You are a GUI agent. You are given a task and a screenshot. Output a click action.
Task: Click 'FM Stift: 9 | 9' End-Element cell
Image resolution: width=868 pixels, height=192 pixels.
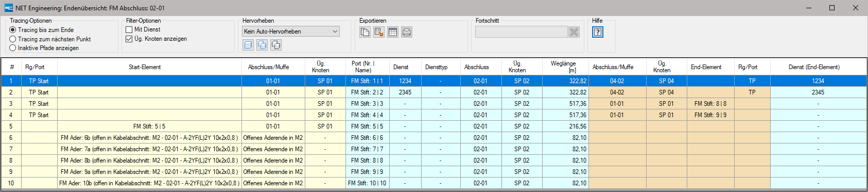710,115
